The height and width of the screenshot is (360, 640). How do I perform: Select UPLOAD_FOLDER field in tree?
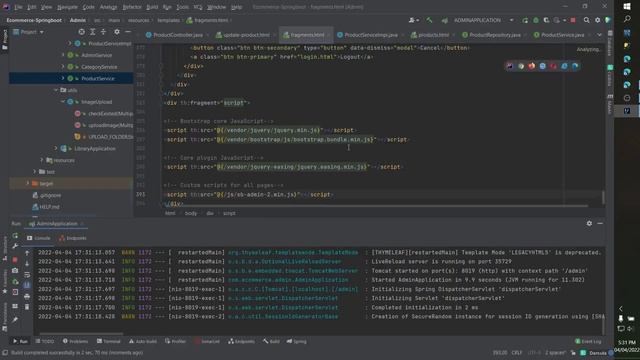click(104, 137)
